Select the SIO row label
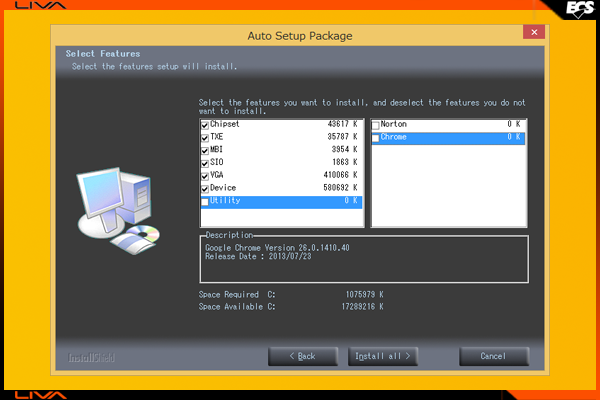600x400 pixels. (217, 162)
